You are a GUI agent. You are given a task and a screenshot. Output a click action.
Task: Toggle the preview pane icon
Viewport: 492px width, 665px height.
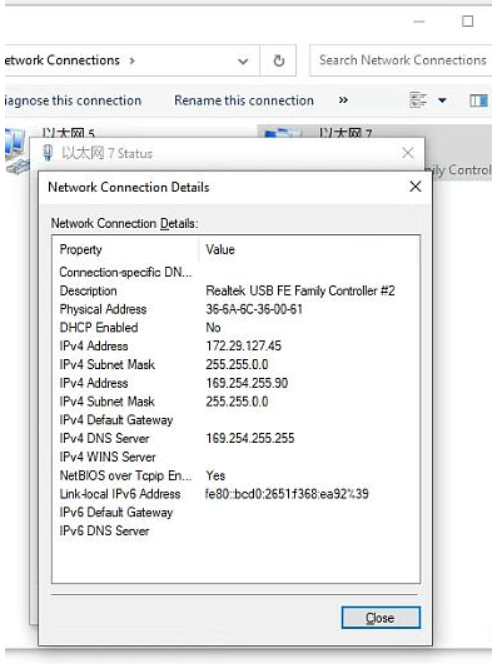(478, 101)
